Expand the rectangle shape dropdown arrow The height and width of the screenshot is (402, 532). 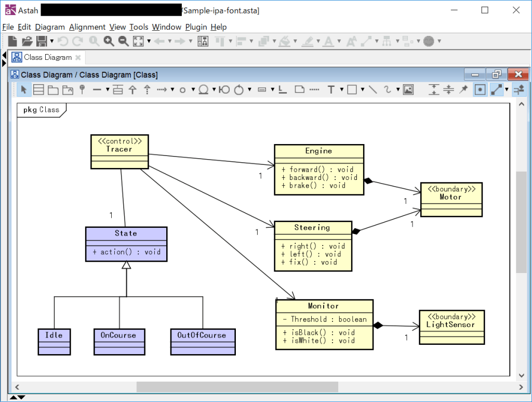click(x=362, y=89)
